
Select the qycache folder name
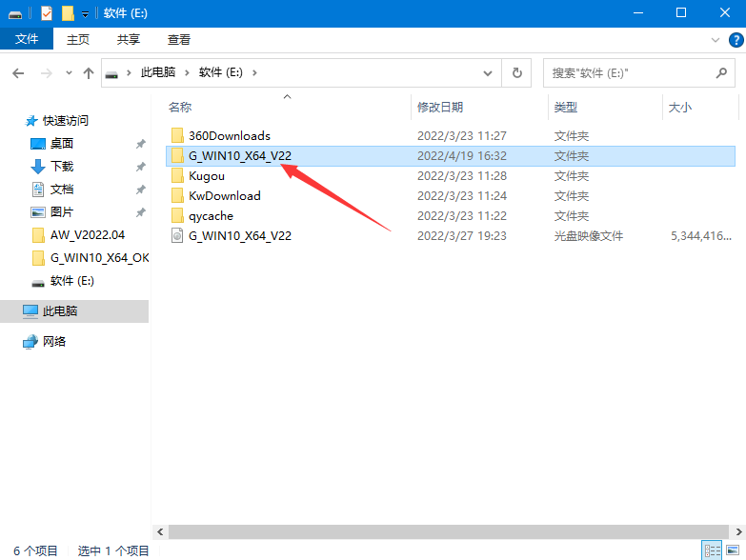pos(211,216)
